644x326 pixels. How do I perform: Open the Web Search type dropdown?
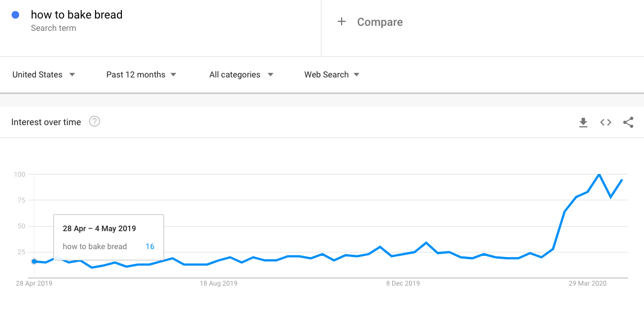(x=332, y=75)
